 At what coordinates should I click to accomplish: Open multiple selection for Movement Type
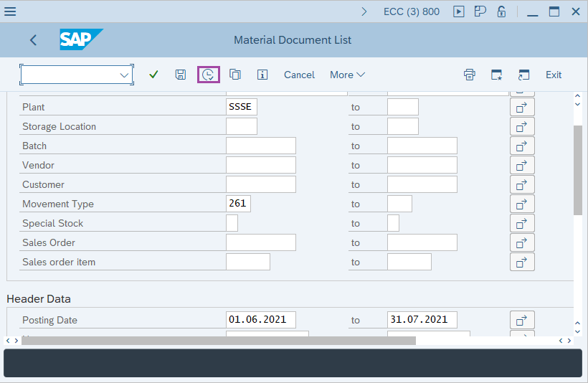pos(522,204)
